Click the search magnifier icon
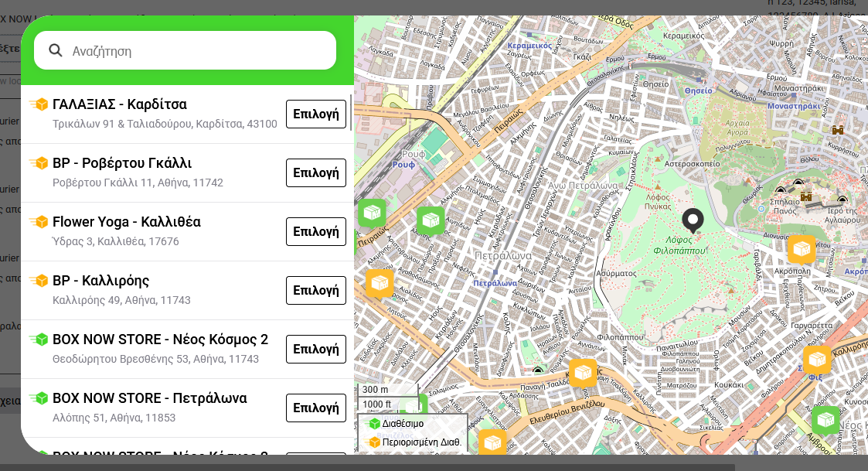This screenshot has height=471, width=868. click(56, 50)
